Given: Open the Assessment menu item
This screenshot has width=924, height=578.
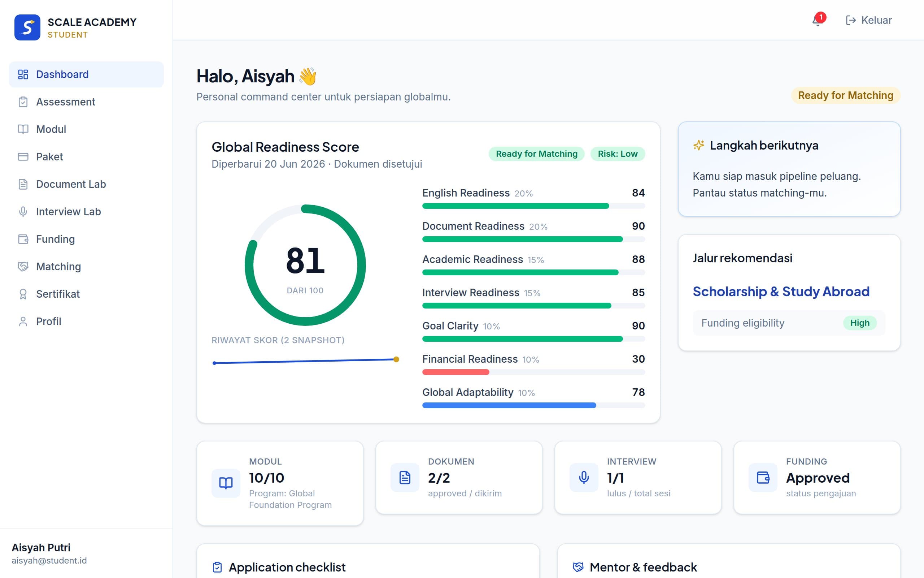Looking at the screenshot, I should [86, 102].
